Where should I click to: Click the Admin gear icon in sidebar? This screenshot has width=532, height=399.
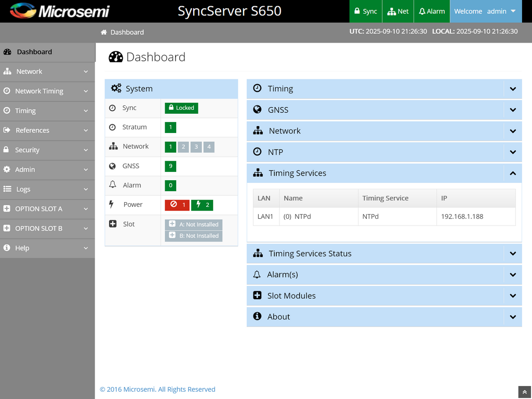point(6,169)
